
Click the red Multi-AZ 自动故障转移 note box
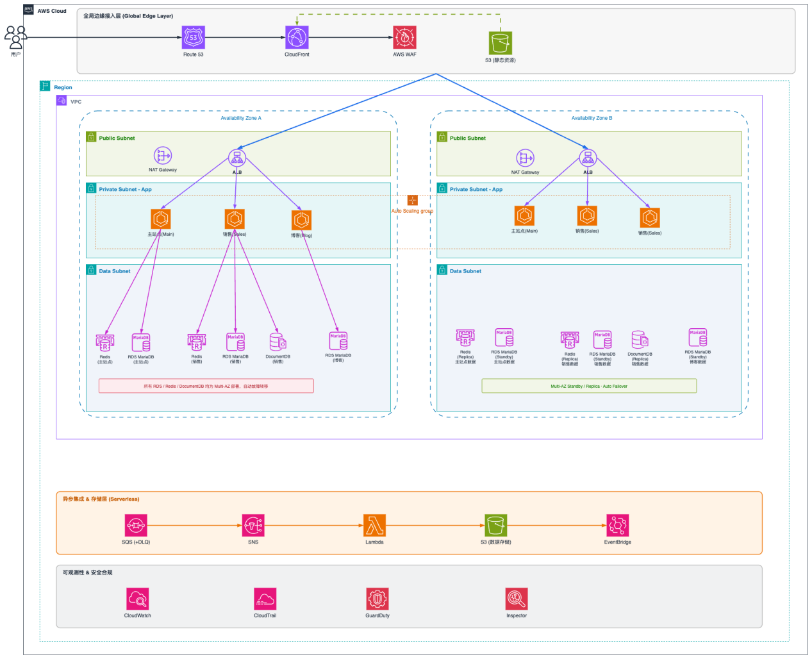tap(206, 386)
